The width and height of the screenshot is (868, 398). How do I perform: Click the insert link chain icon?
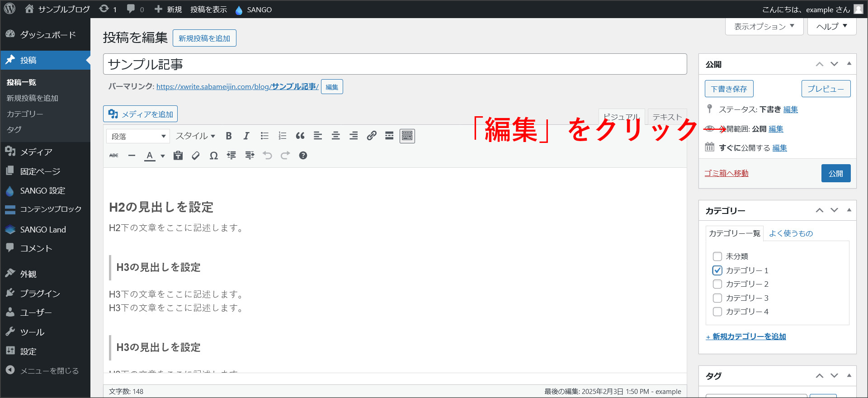pos(372,136)
